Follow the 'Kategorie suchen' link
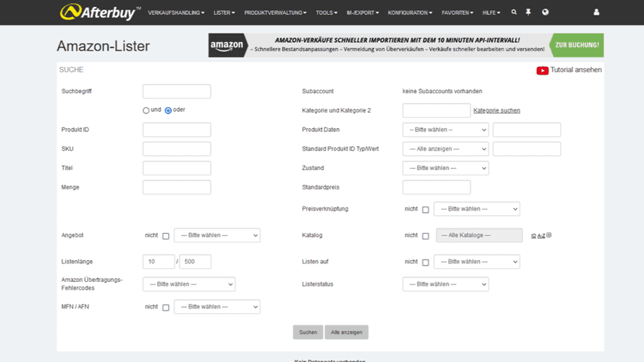Image resolution: width=644 pixels, height=362 pixels. pos(496,110)
